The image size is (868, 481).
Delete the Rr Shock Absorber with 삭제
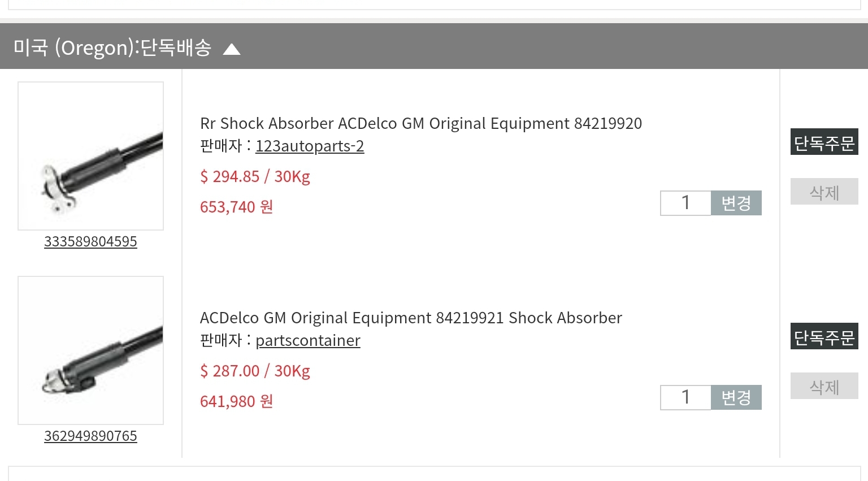tap(824, 192)
